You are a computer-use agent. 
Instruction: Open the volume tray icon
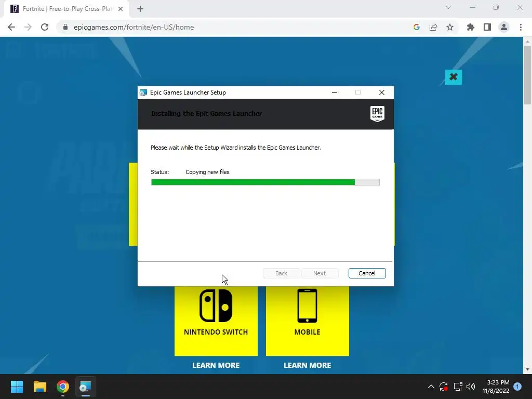[x=471, y=387]
